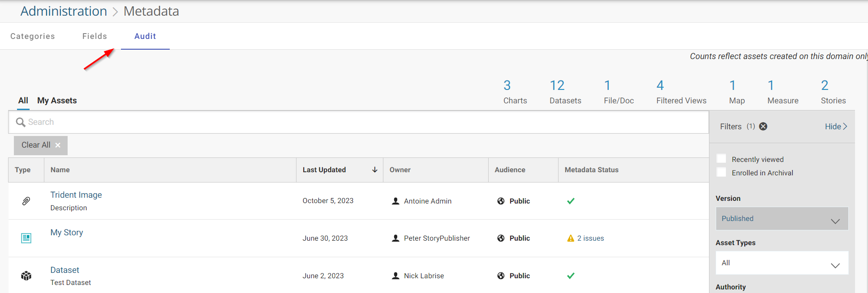Viewport: 868px width, 293px height.
Task: Filter by Map count
Action: pyautogui.click(x=737, y=92)
